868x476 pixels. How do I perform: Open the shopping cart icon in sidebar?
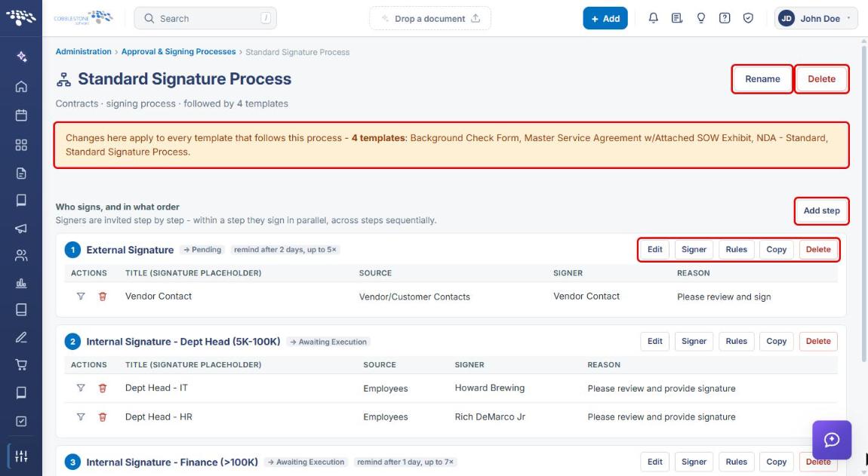point(21,365)
